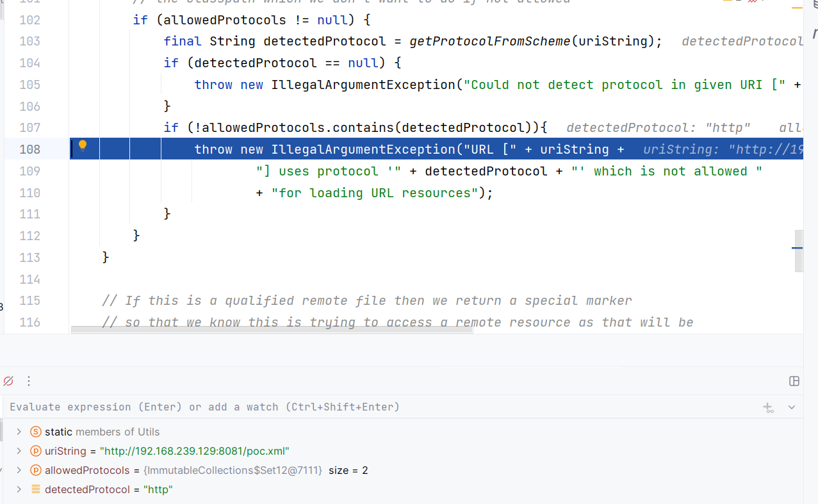Viewport: 818px width, 504px height.
Task: Expand the allowedProtocols variable node
Action: 19,470
